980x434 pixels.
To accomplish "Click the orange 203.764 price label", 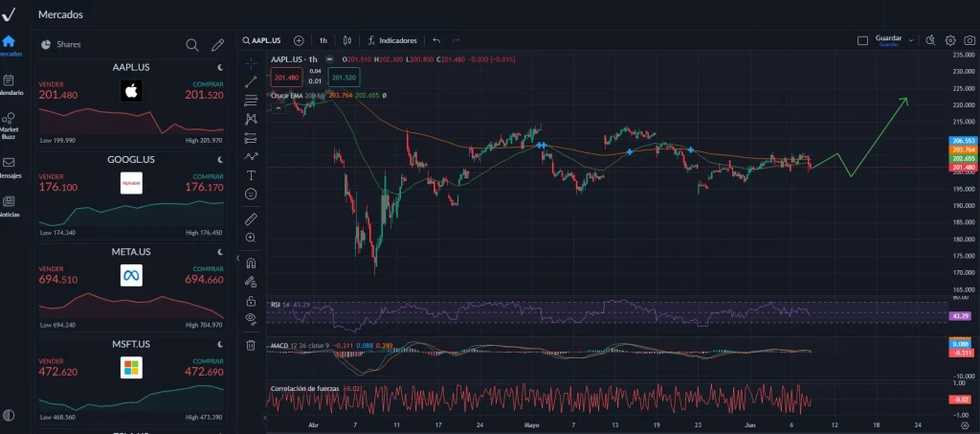I will (963, 149).
